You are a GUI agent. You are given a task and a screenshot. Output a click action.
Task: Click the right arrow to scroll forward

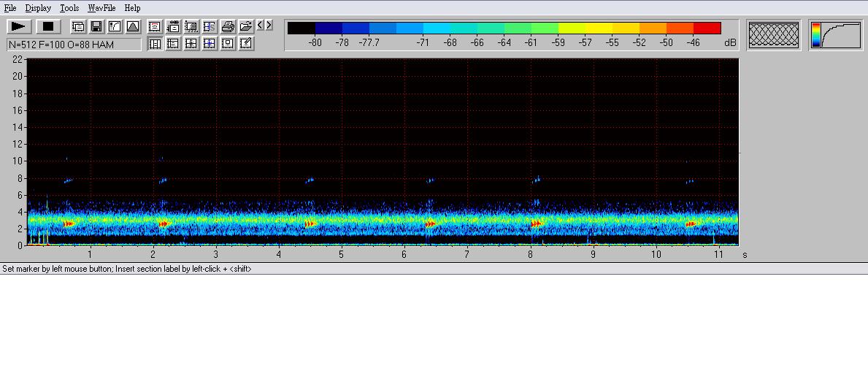[269, 25]
